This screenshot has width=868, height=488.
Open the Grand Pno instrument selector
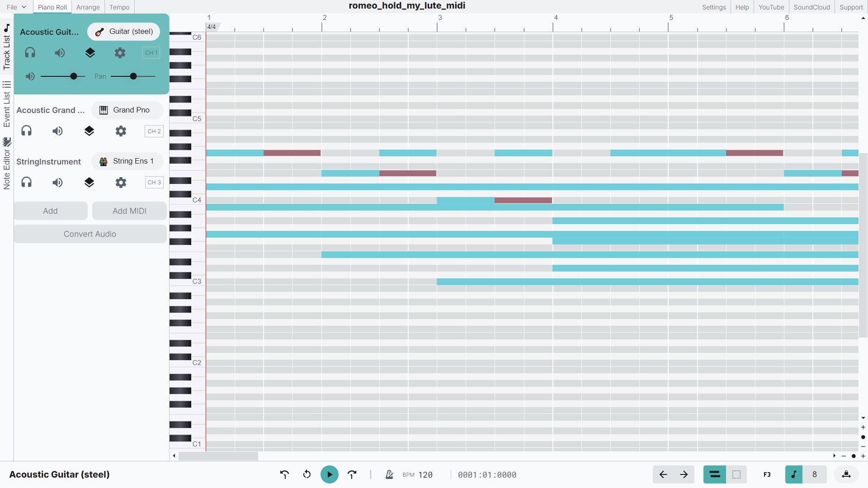127,110
